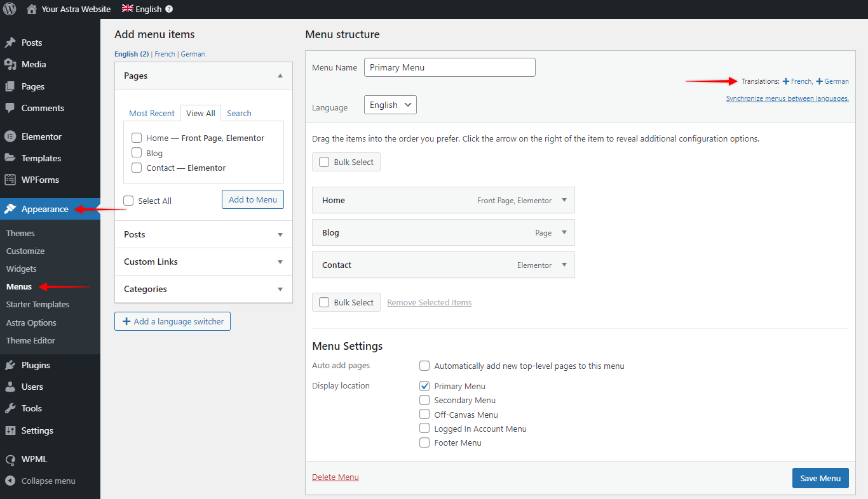Click the WPML icon in sidebar

(10, 459)
